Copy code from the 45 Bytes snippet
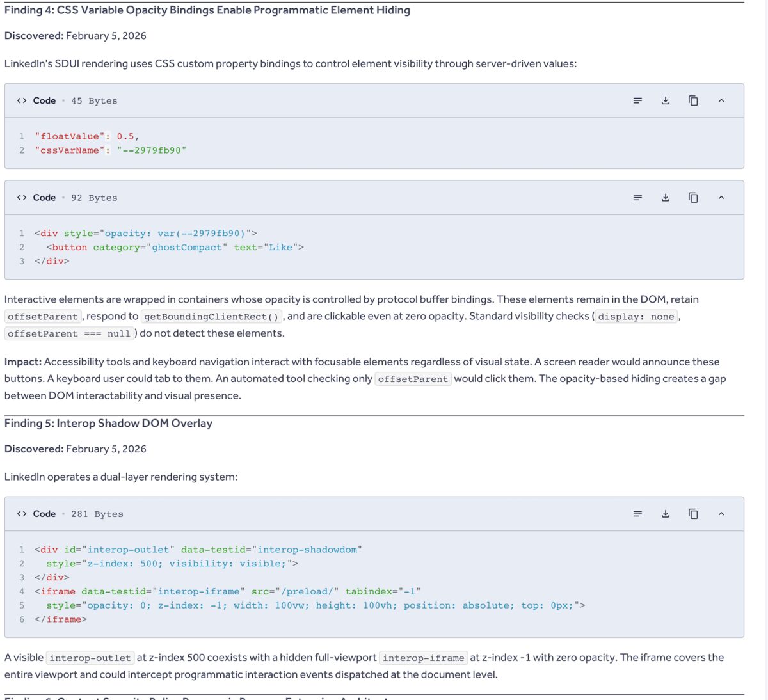The image size is (768, 700). (x=693, y=100)
